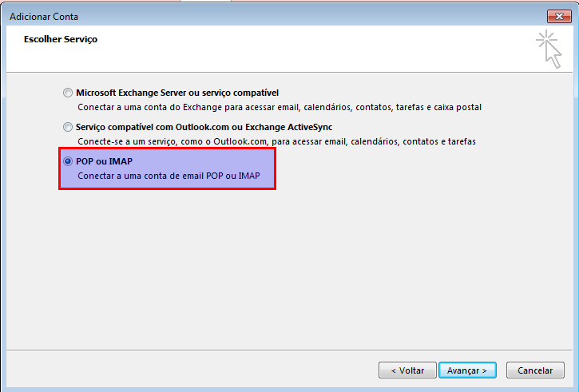The width and height of the screenshot is (579, 392).
Task: Select the POP ou IMAP radio button
Action: (x=68, y=161)
